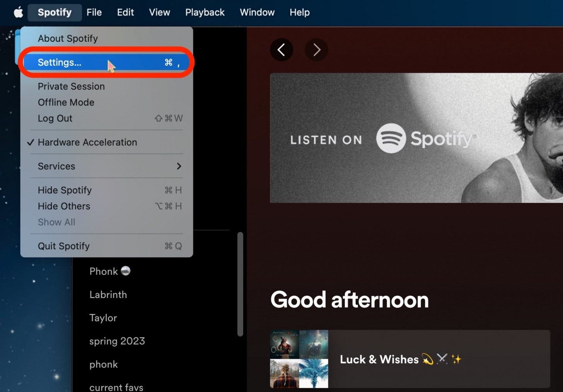The width and height of the screenshot is (563, 392).
Task: Expand the Services submenu
Action: click(56, 166)
